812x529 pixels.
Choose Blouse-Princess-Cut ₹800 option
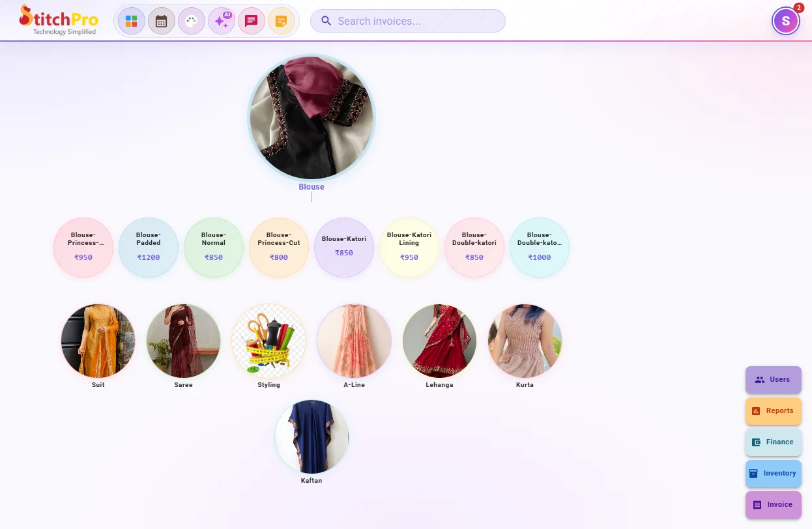(x=279, y=248)
